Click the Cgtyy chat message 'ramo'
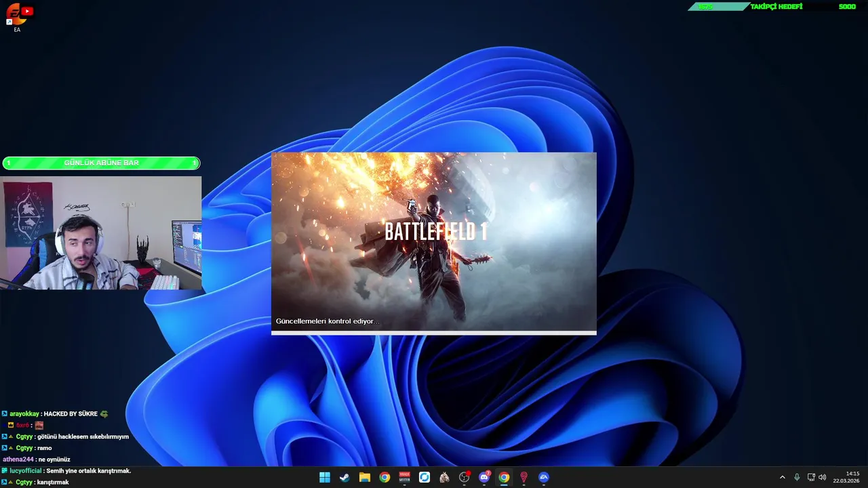868x488 pixels. pos(45,448)
